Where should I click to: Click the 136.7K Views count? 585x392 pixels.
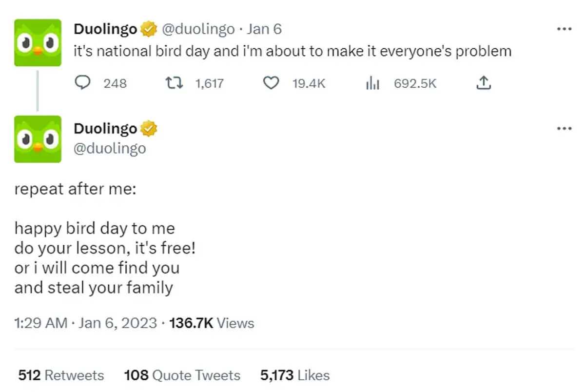(211, 323)
